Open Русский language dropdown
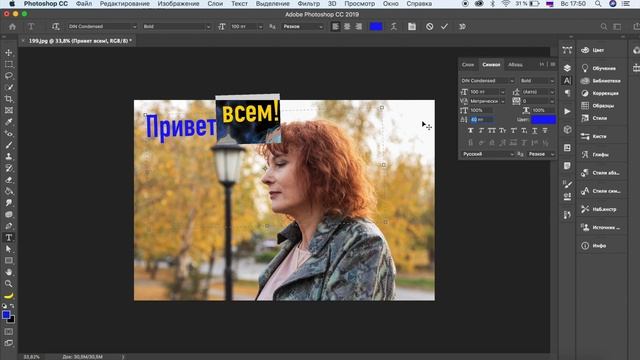 487,154
